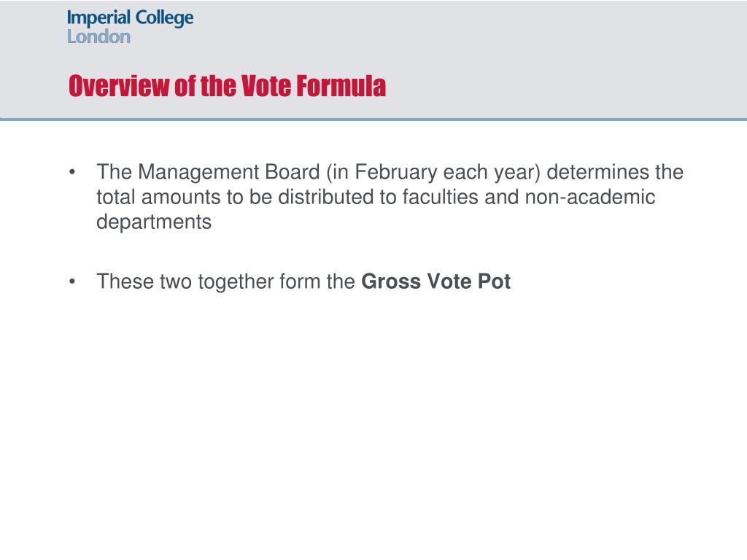Screen dimensions: 747x560
Task: Click the word Pot in bold text
Action: tap(494, 281)
